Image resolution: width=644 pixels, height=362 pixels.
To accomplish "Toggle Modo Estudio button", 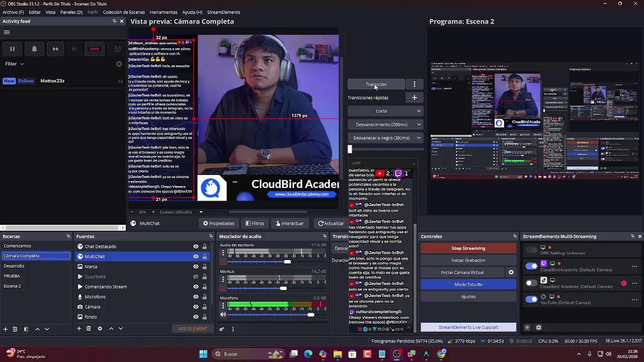I will (468, 285).
